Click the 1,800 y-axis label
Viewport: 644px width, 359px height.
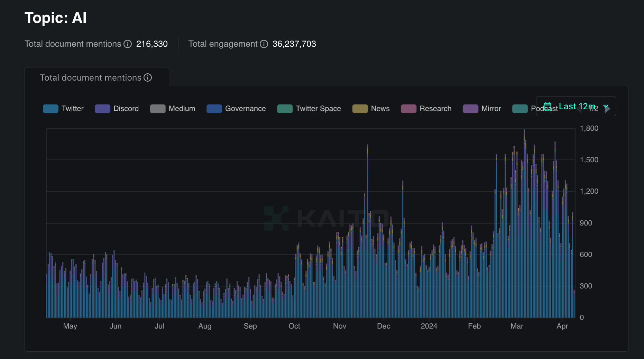pyautogui.click(x=589, y=128)
